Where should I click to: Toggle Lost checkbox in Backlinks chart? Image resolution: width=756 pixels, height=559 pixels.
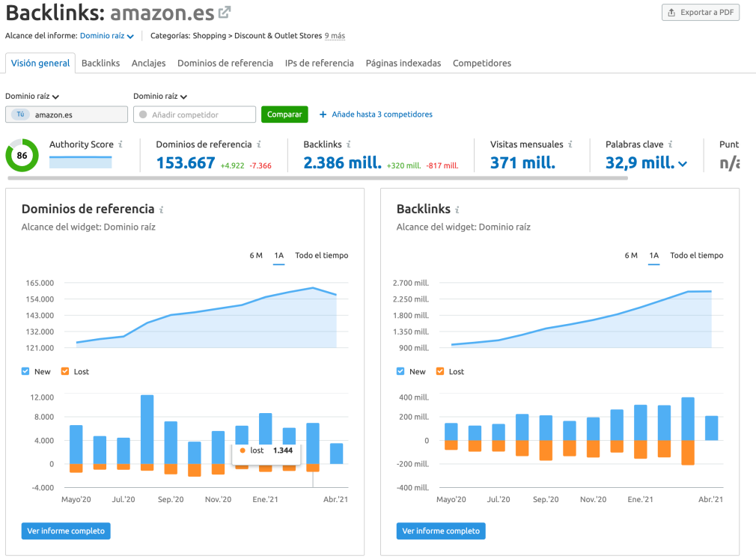click(439, 371)
